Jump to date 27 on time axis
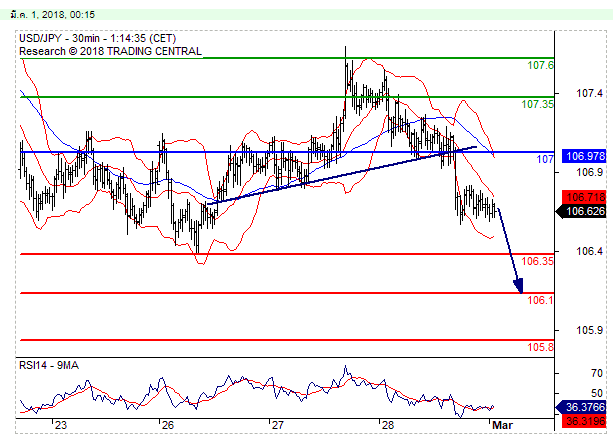Viewport: 613px width, 441px height. point(277,425)
